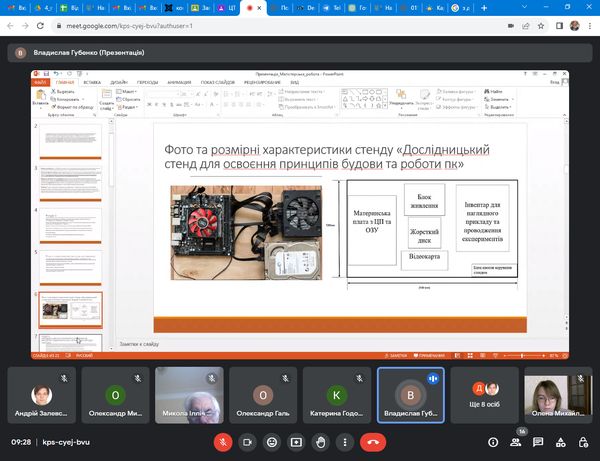Click the present screen button

point(296,440)
